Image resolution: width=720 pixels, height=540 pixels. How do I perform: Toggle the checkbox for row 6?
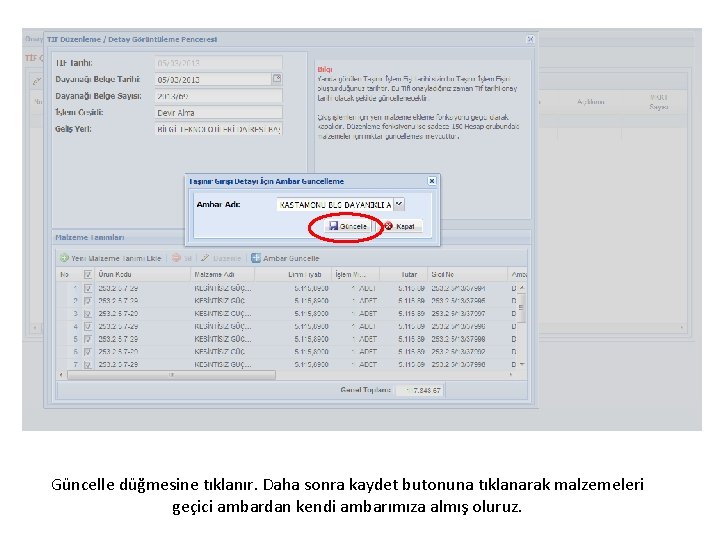pos(88,352)
